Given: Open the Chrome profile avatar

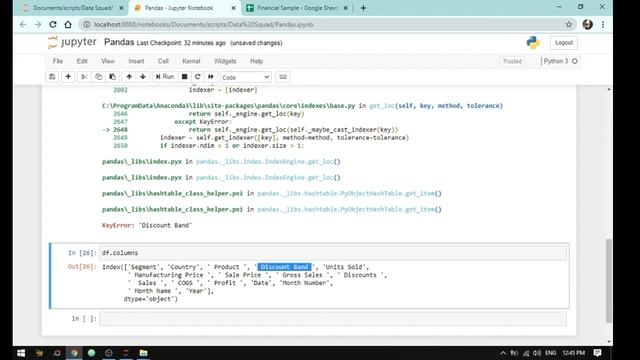Looking at the screenshot, I should [x=587, y=24].
